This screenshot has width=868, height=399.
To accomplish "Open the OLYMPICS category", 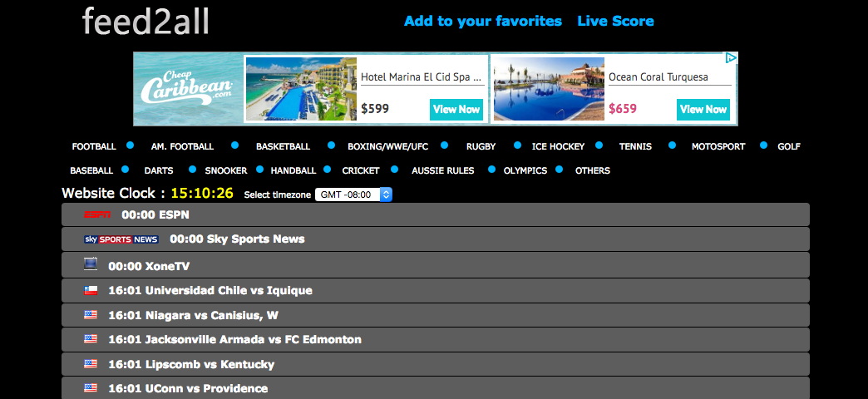I will coord(525,170).
